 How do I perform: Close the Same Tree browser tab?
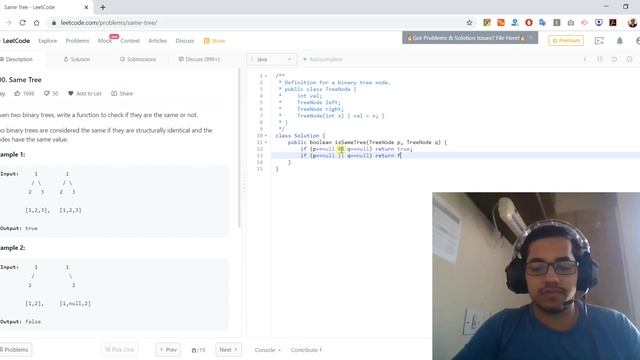click(x=86, y=7)
